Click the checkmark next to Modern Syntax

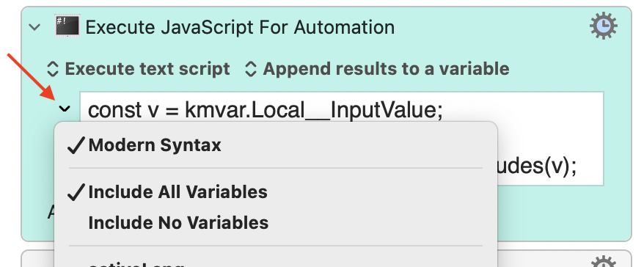tap(76, 145)
